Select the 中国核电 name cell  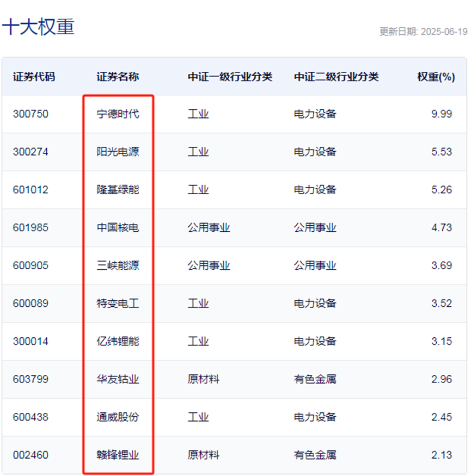point(118,228)
